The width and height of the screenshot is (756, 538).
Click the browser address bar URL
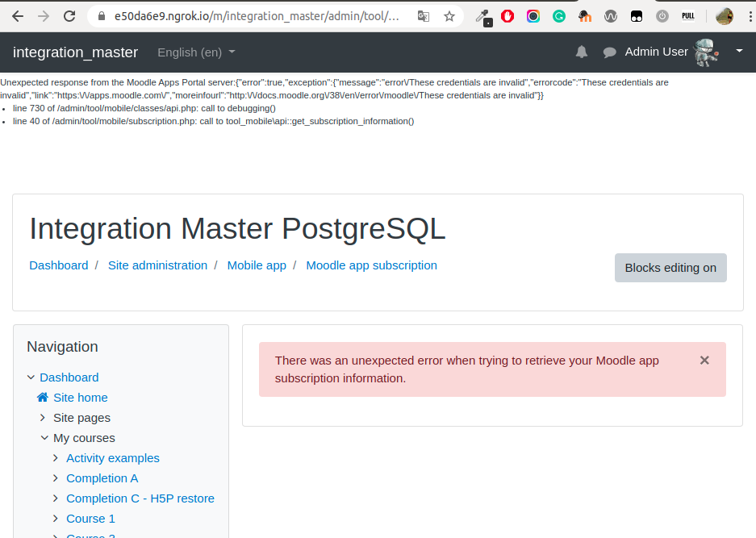tap(257, 16)
